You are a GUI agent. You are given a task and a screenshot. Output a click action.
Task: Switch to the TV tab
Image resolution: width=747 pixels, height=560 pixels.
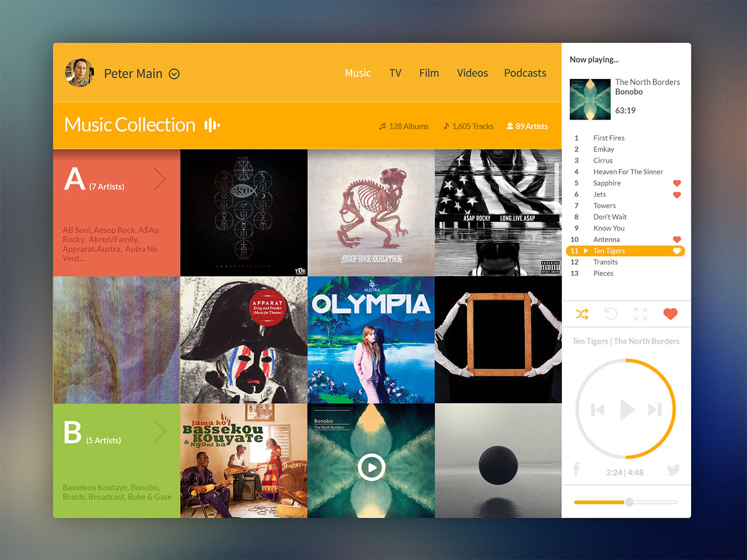tap(395, 73)
